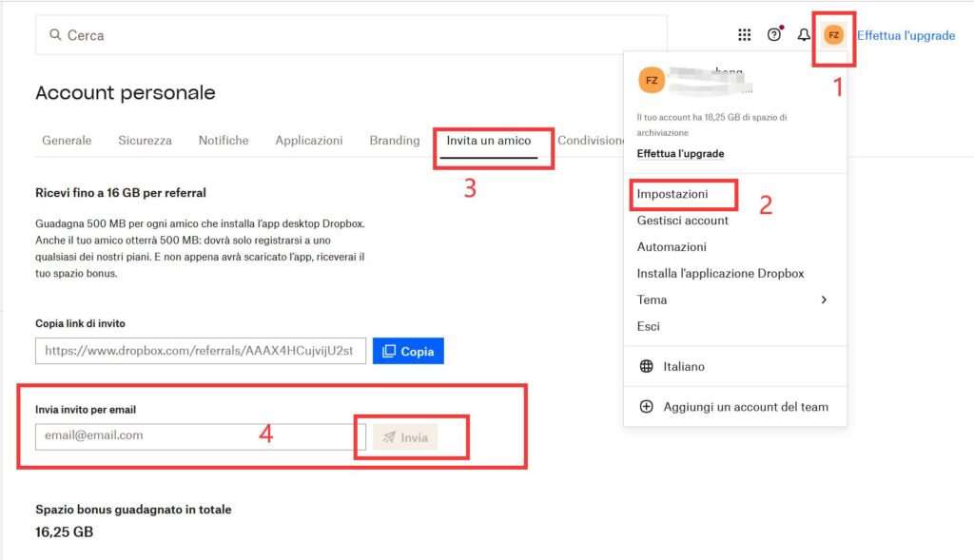Open the Tema menu entry
This screenshot has width=974, height=560.
735,299
